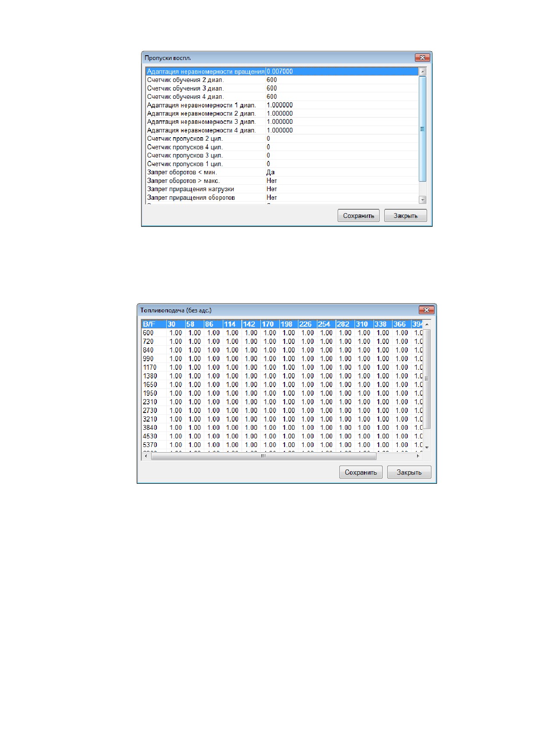Click column header 30 in fuel table

pos(176,324)
